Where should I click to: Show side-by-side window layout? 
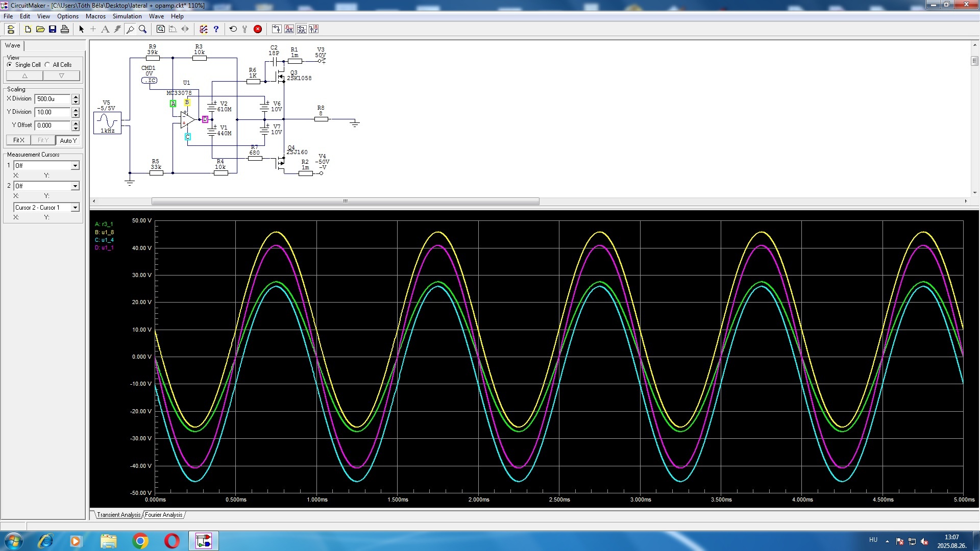pyautogui.click(x=314, y=29)
